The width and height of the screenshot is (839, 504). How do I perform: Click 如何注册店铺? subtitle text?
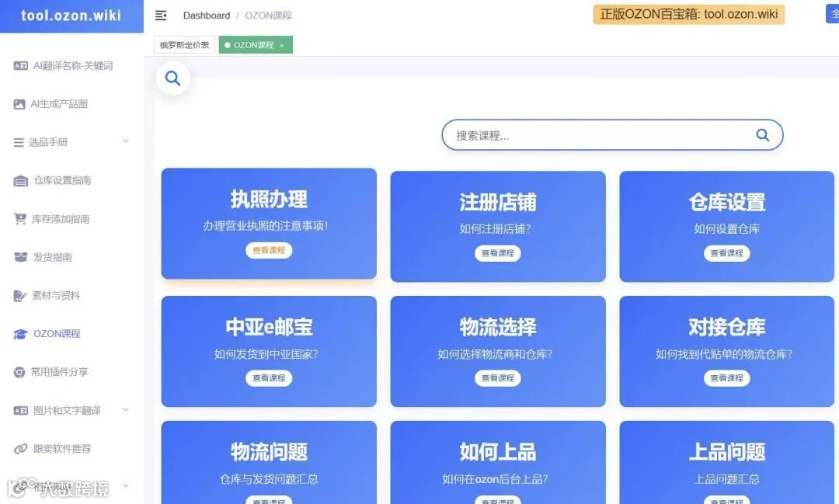tap(495, 229)
